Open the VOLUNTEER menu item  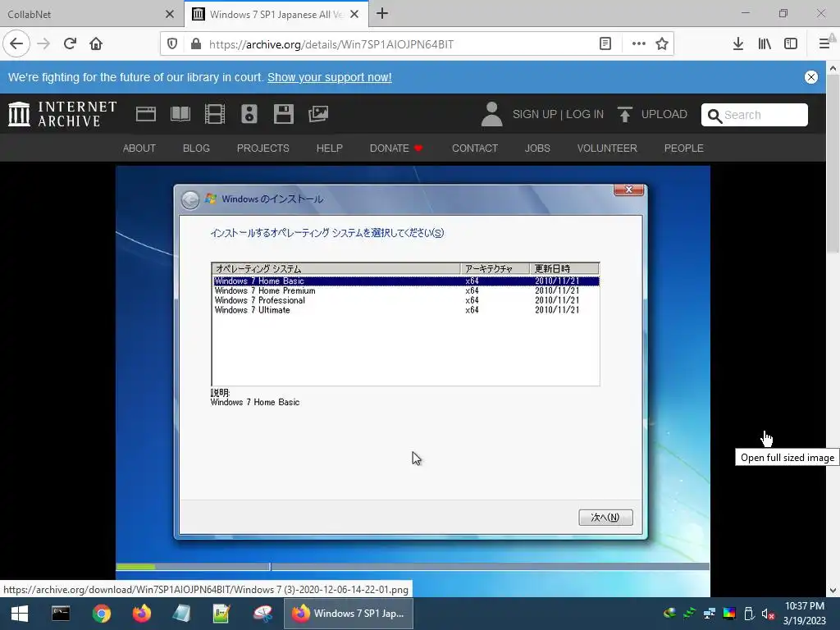coord(607,148)
